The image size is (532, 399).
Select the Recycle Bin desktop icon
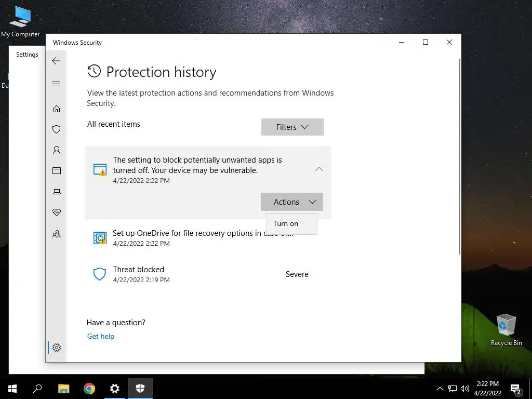(x=506, y=330)
